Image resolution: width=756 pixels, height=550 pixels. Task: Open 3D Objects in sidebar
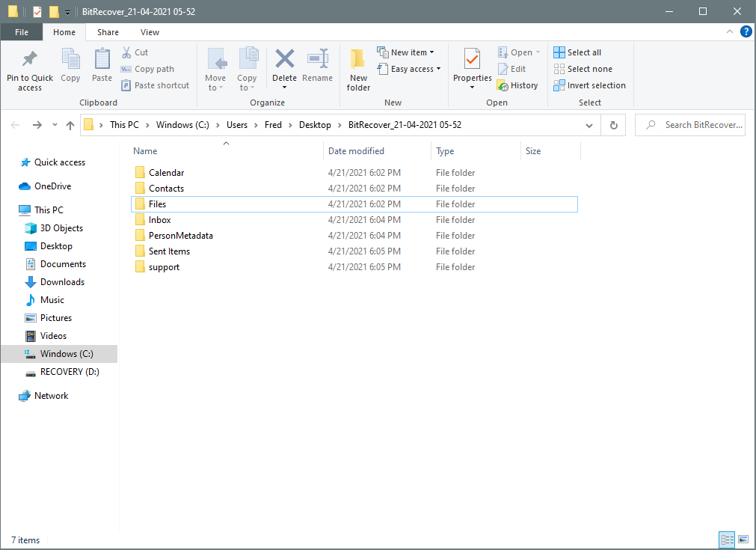coord(54,228)
